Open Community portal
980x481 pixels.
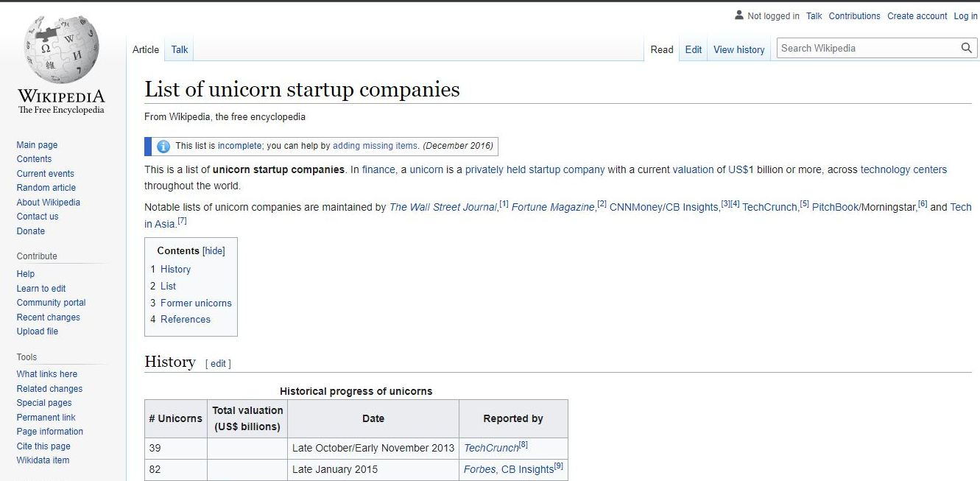(52, 303)
